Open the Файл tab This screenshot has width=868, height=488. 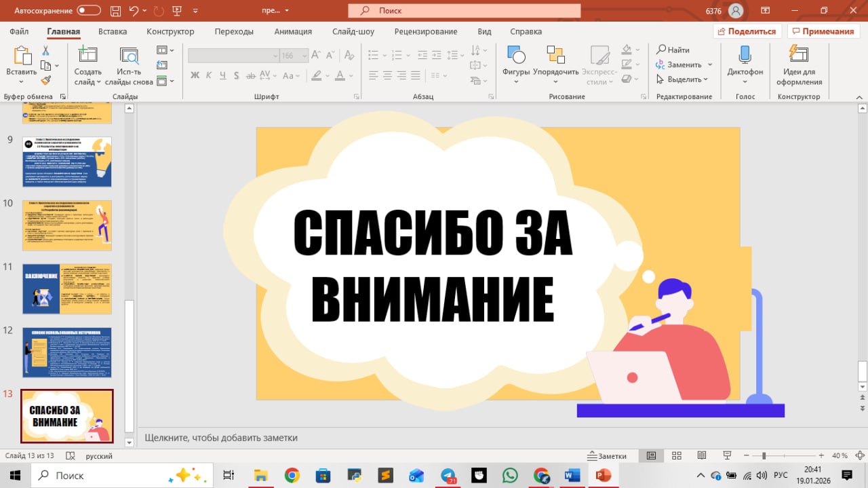click(19, 31)
